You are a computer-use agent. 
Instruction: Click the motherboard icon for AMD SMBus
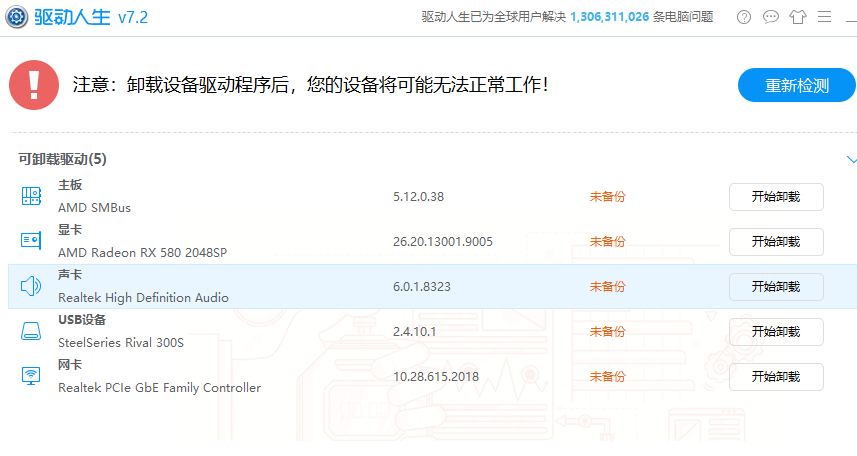click(x=31, y=197)
